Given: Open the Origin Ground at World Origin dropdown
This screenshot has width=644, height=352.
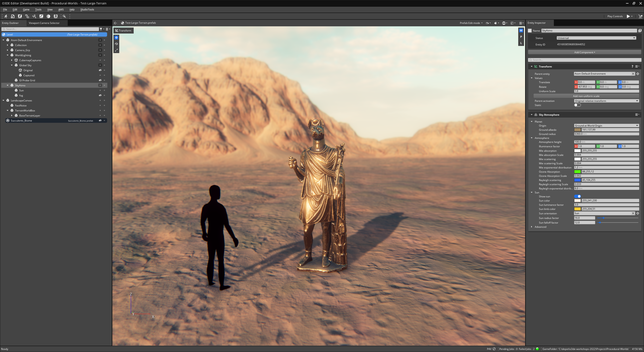Looking at the screenshot, I should 606,126.
